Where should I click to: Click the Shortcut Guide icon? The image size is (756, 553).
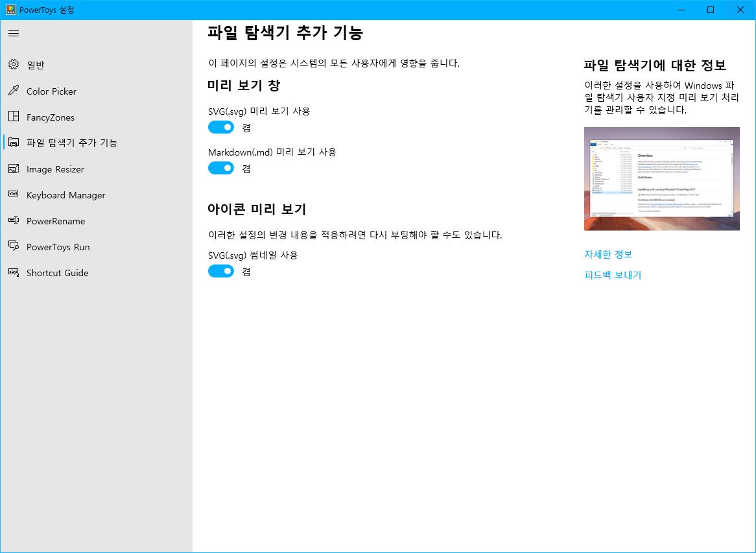point(14,272)
